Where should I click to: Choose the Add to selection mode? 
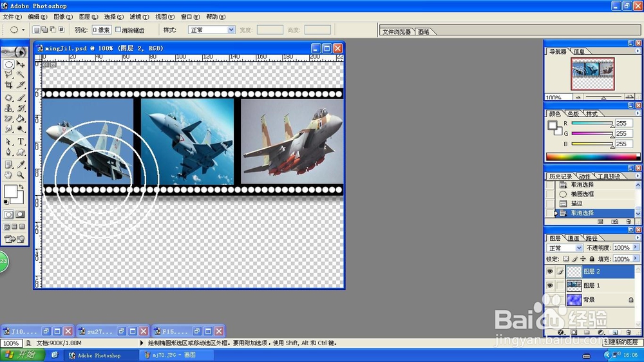(45, 30)
